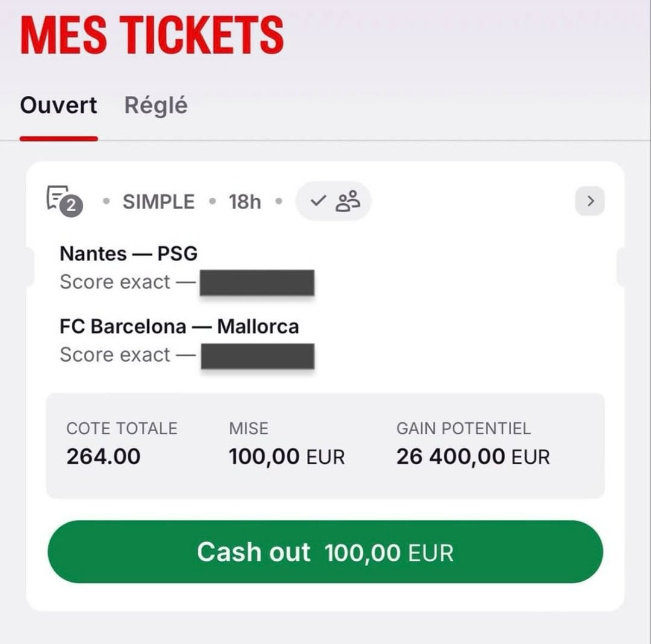Click the checkmark icon in pill
Image resolution: width=651 pixels, height=644 pixels.
[x=318, y=201]
